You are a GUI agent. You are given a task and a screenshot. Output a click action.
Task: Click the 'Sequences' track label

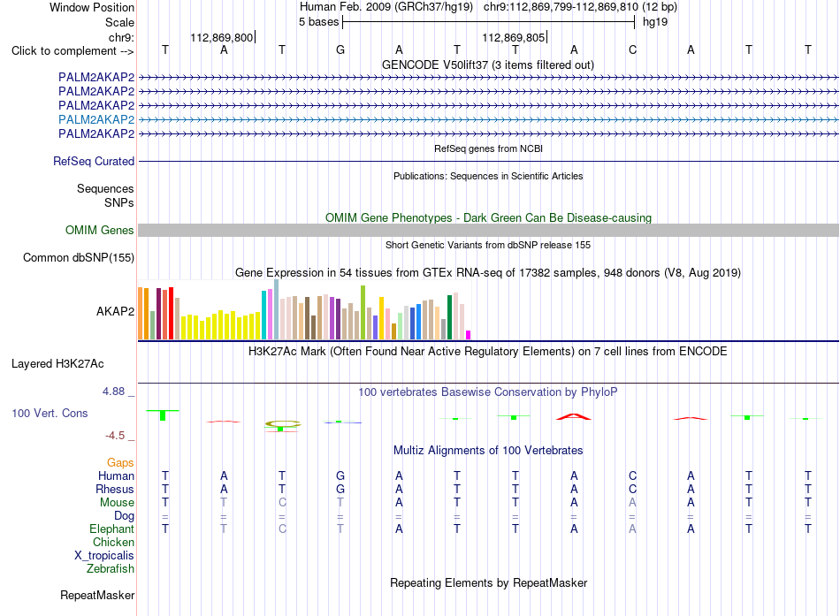[x=105, y=188]
